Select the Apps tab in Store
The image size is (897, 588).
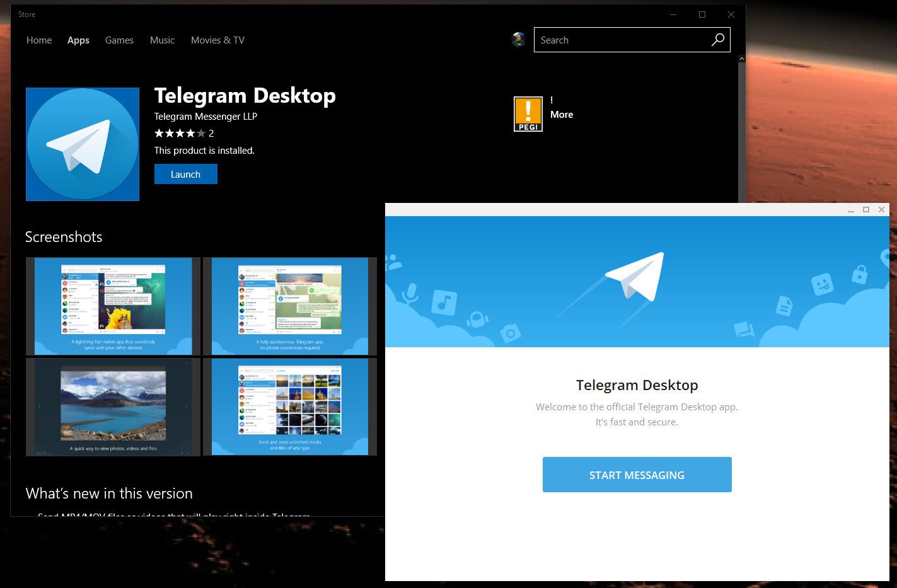tap(78, 40)
